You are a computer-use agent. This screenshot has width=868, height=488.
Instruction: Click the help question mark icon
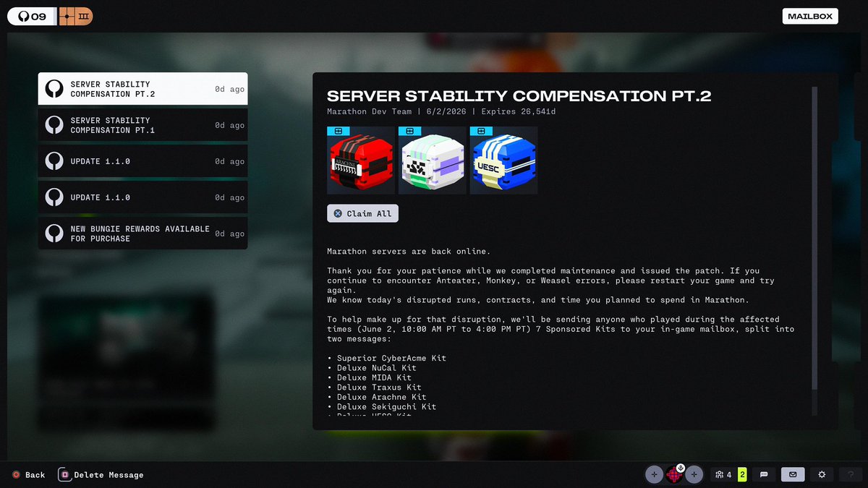click(851, 475)
